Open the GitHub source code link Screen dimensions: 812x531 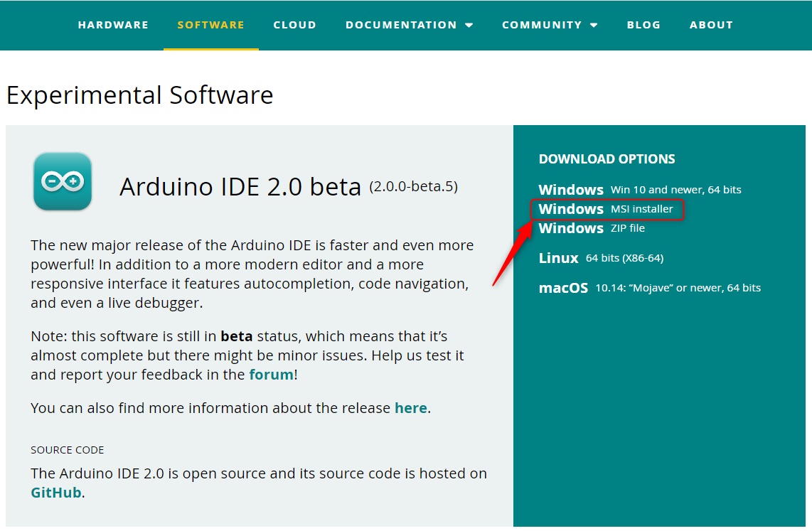(x=56, y=492)
